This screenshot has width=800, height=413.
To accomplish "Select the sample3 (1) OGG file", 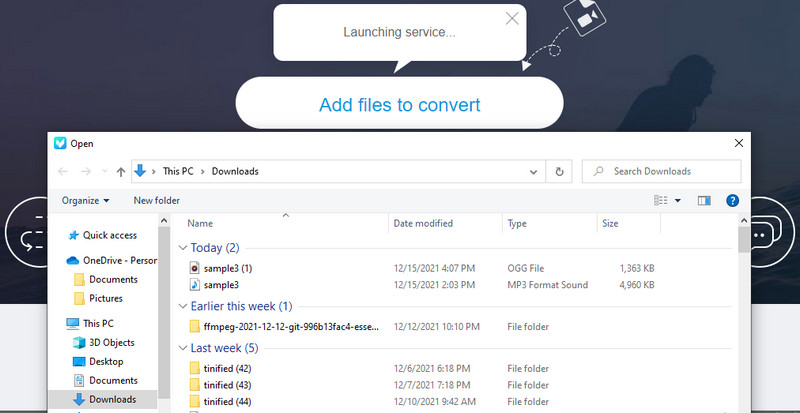I will tap(226, 268).
